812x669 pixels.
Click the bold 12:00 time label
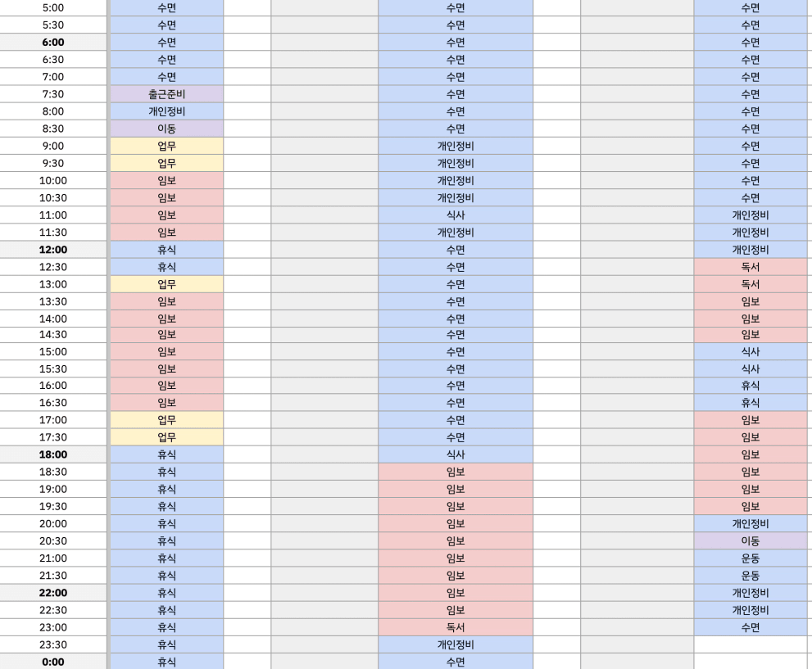click(53, 250)
